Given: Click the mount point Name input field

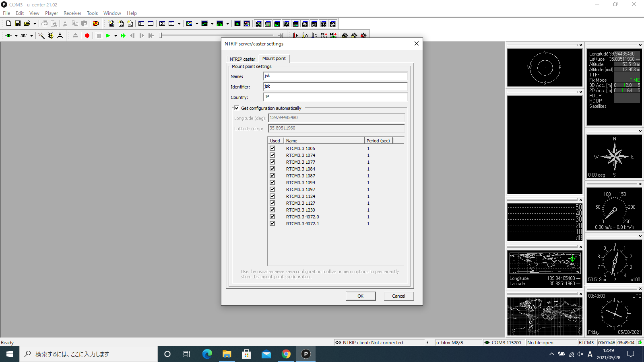Looking at the screenshot, I should coord(335,76).
